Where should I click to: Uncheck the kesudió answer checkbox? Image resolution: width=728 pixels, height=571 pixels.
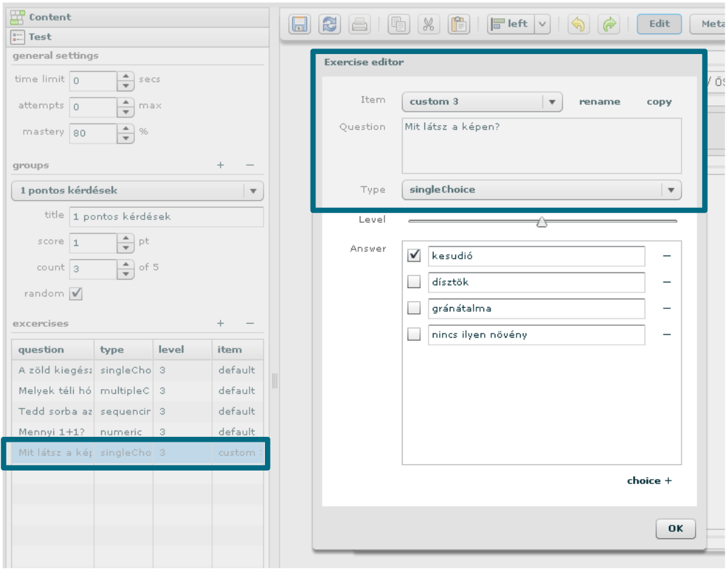[414, 256]
